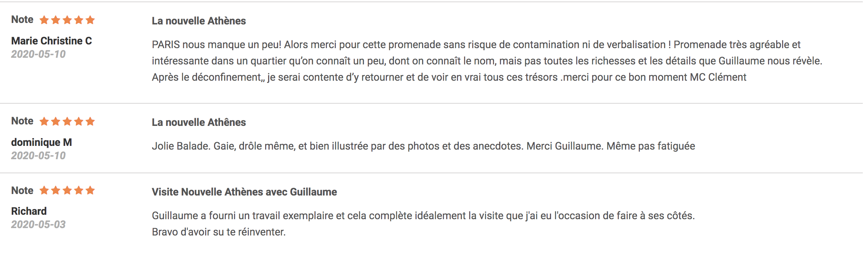The width and height of the screenshot is (868, 254).
Task: Open reviewer name Marie Christine C
Action: pyautogui.click(x=51, y=41)
